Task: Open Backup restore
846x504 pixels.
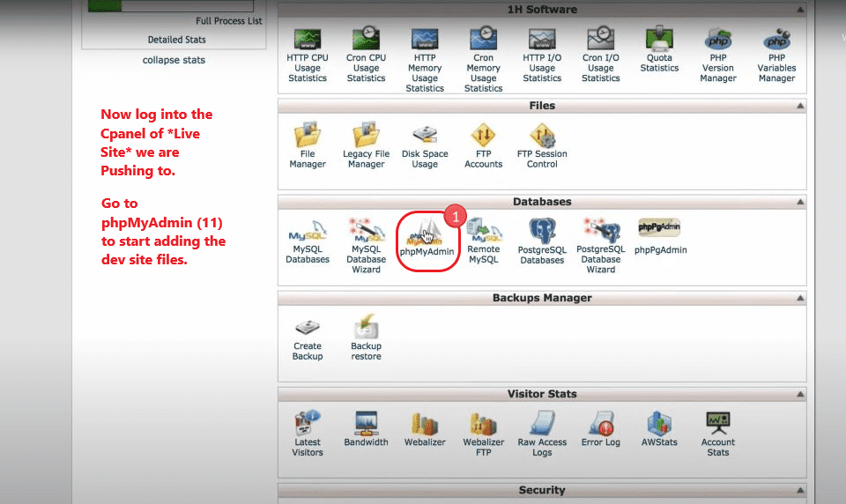Action: pyautogui.click(x=366, y=337)
